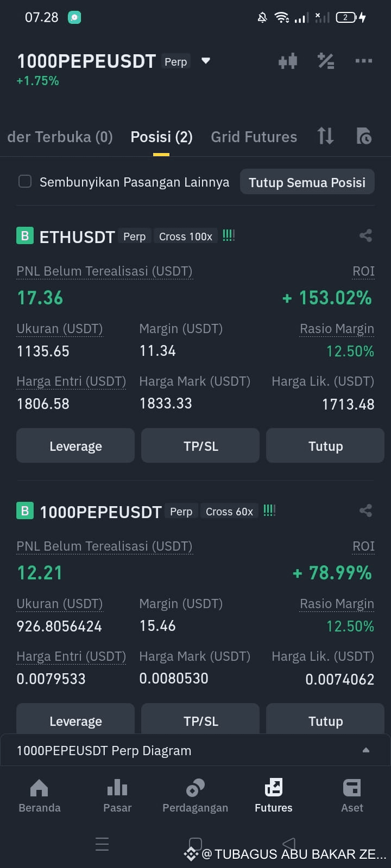Go to Beranda home icon
The image size is (391, 868).
[39, 788]
